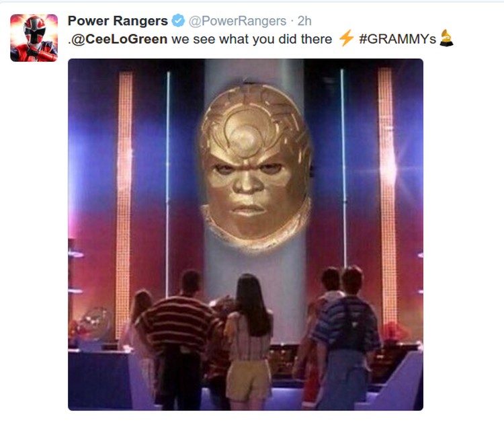
Task: Click the long-haired person in yellow shorts
Action: coord(249,341)
